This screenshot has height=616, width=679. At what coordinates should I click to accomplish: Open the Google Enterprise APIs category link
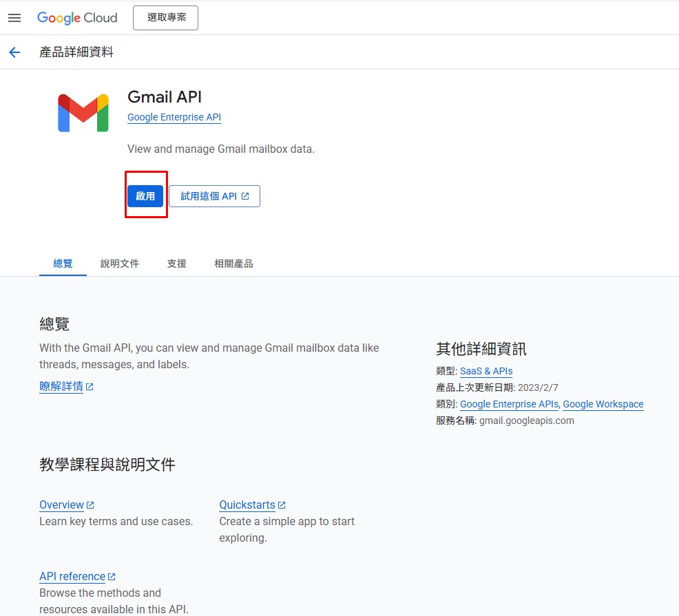pos(510,404)
